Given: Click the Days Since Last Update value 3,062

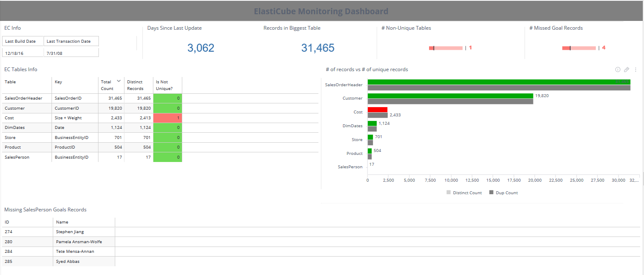Looking at the screenshot, I should click(x=201, y=48).
